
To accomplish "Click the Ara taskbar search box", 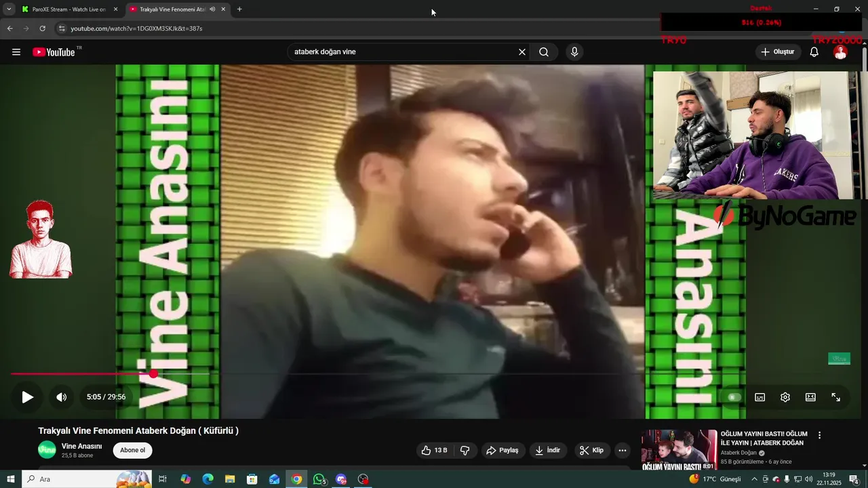I will pos(87,479).
